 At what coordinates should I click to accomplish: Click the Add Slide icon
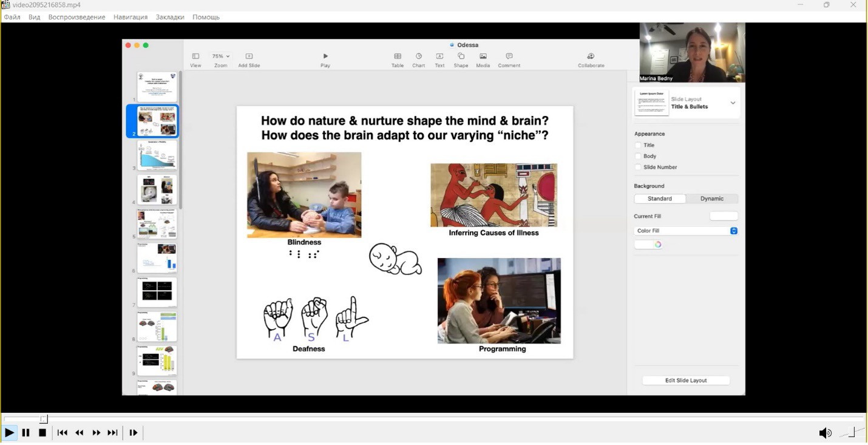tap(249, 56)
